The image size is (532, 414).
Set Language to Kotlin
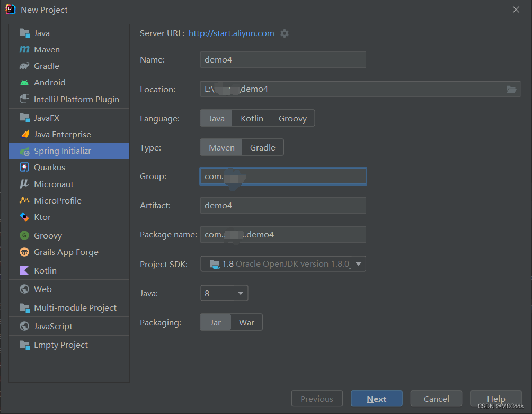click(252, 118)
